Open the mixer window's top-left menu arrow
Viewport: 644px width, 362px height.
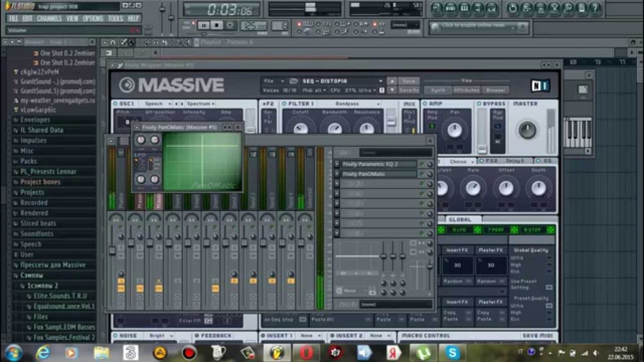(111, 141)
